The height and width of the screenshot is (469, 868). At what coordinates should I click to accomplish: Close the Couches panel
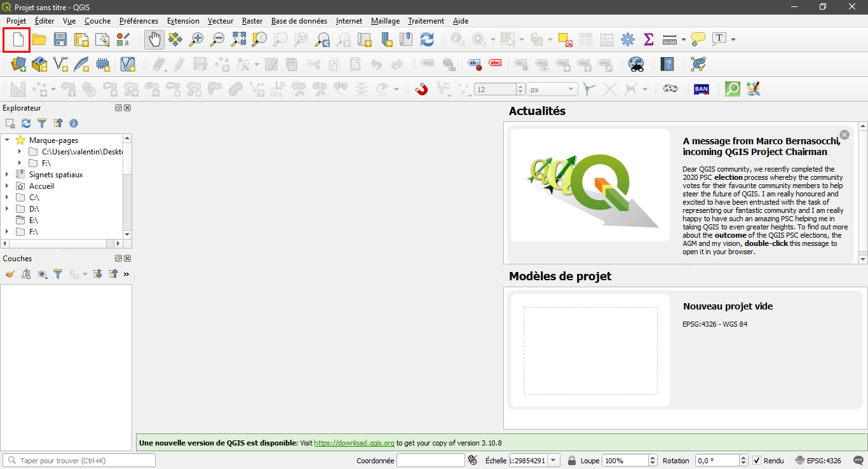128,259
